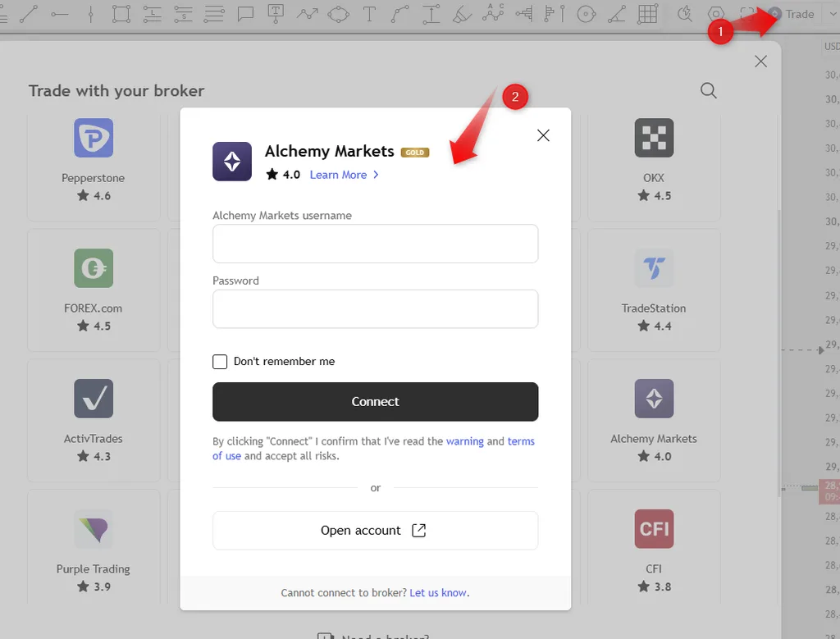840x639 pixels.
Task: Click the Password input field
Action: 375,309
